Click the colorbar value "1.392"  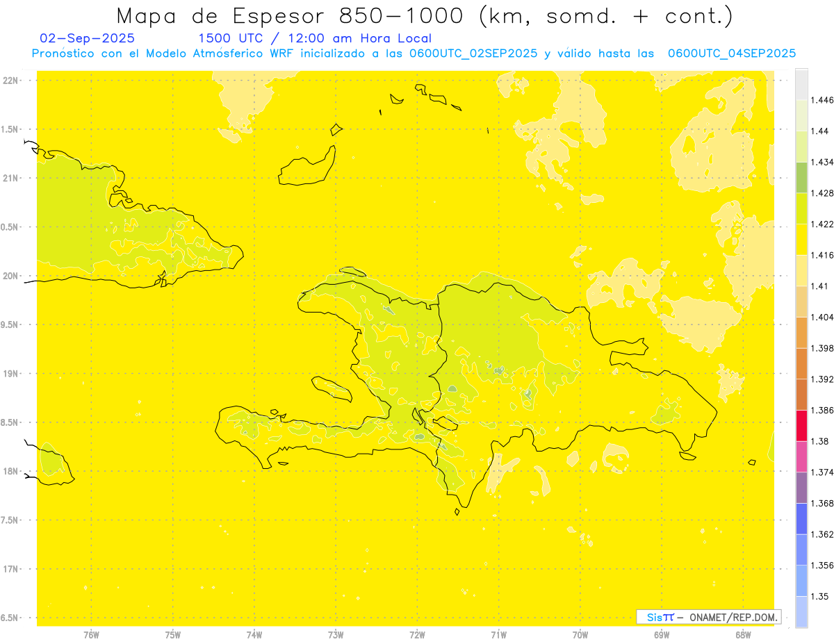click(821, 379)
